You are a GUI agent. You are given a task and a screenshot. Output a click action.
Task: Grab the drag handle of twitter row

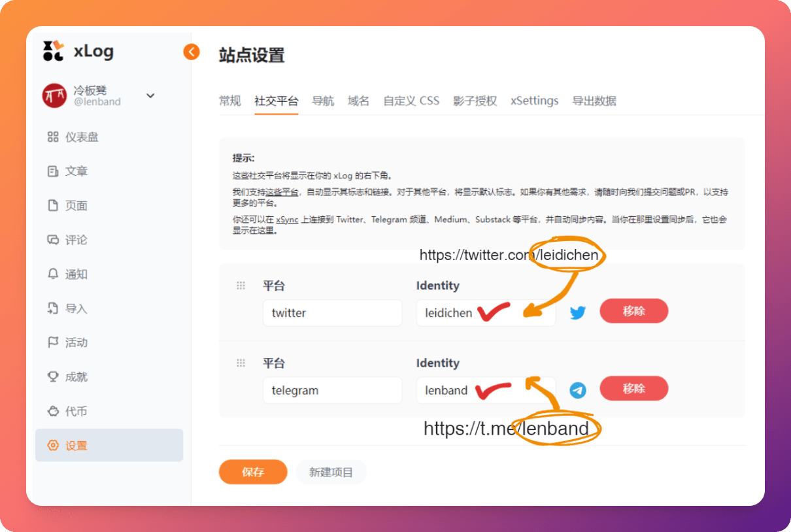pyautogui.click(x=241, y=286)
